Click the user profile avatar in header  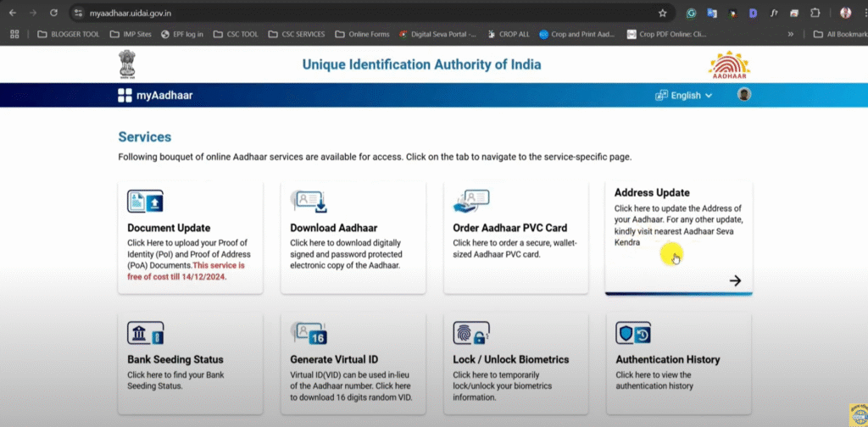coord(744,95)
